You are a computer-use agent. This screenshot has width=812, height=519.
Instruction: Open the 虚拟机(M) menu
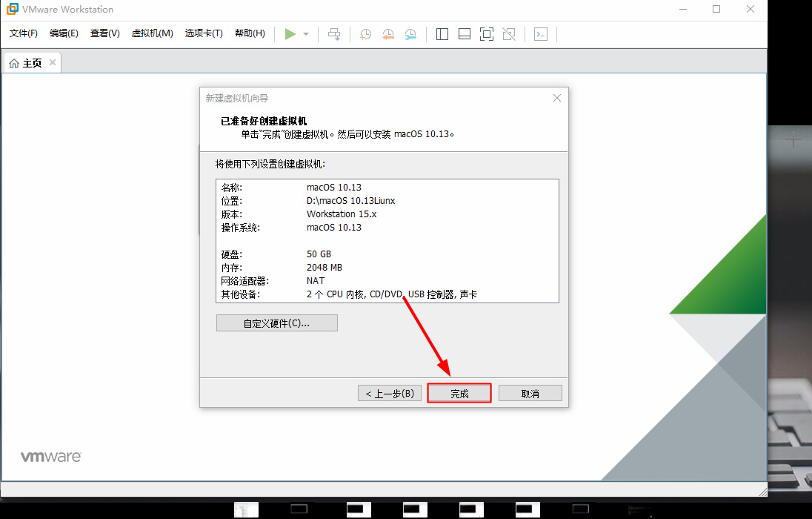point(153,33)
